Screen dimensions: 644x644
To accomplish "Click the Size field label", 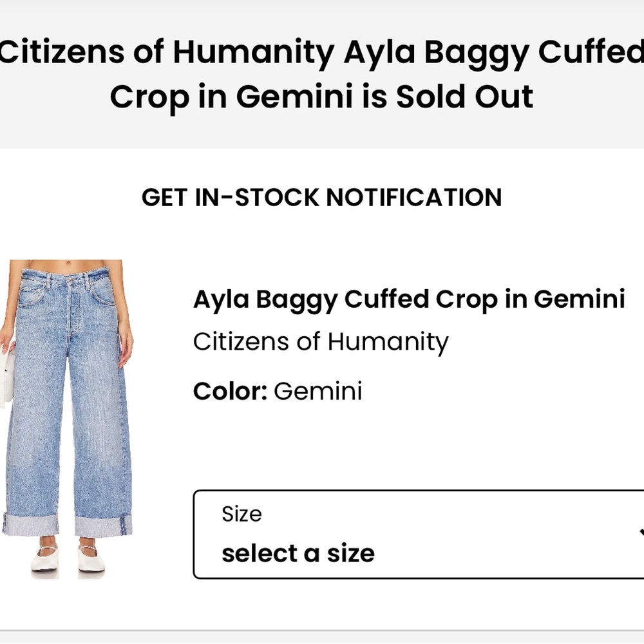I will tap(241, 513).
